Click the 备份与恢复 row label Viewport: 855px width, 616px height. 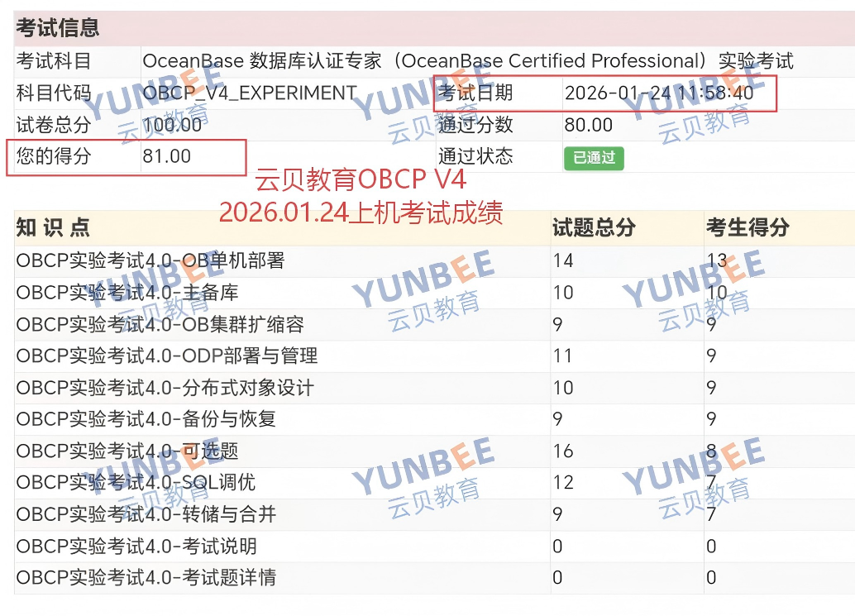tap(146, 419)
